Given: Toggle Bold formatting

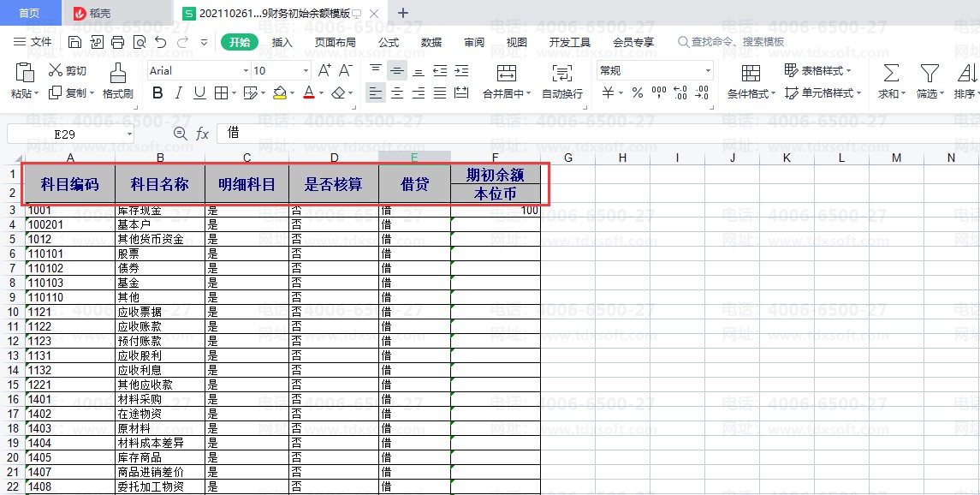Looking at the screenshot, I should point(157,92).
